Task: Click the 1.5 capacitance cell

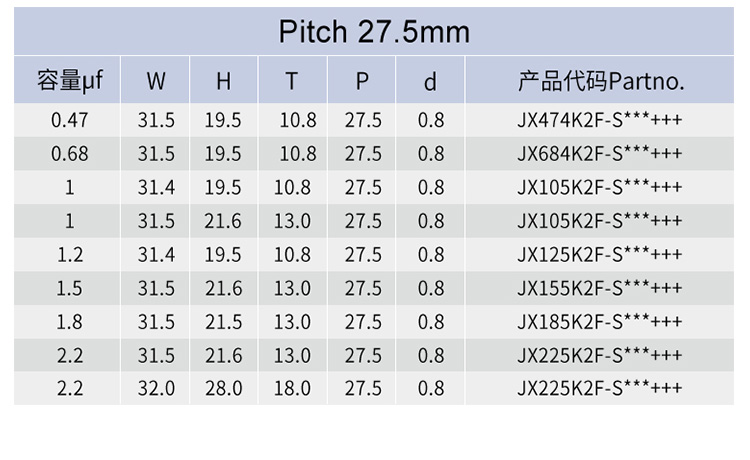Action: click(x=70, y=289)
